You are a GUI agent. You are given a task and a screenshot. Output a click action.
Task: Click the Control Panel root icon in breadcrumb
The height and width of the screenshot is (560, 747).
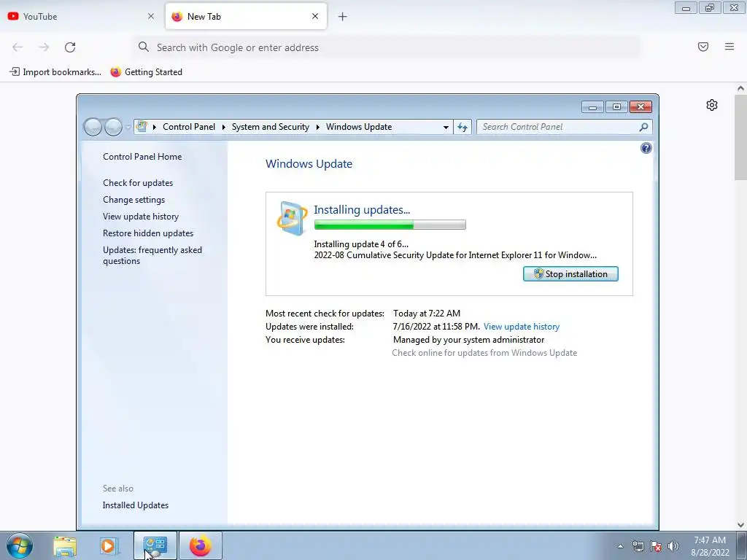[142, 127]
